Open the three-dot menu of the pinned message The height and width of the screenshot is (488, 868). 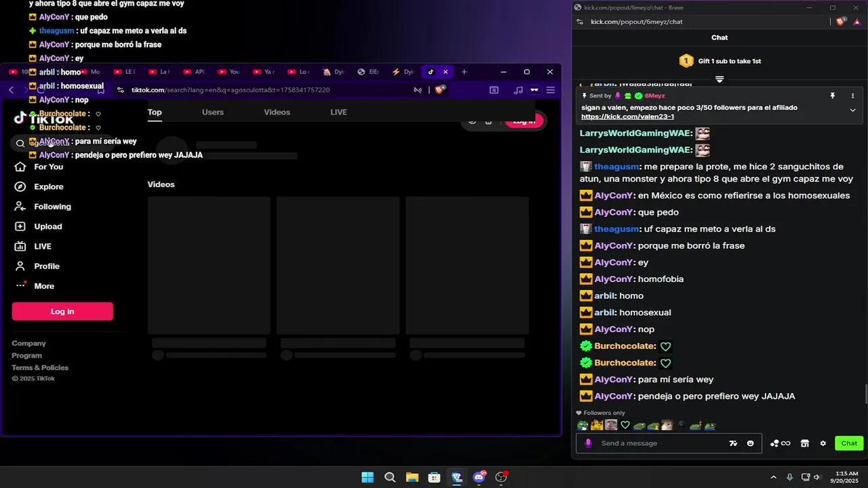(x=852, y=96)
